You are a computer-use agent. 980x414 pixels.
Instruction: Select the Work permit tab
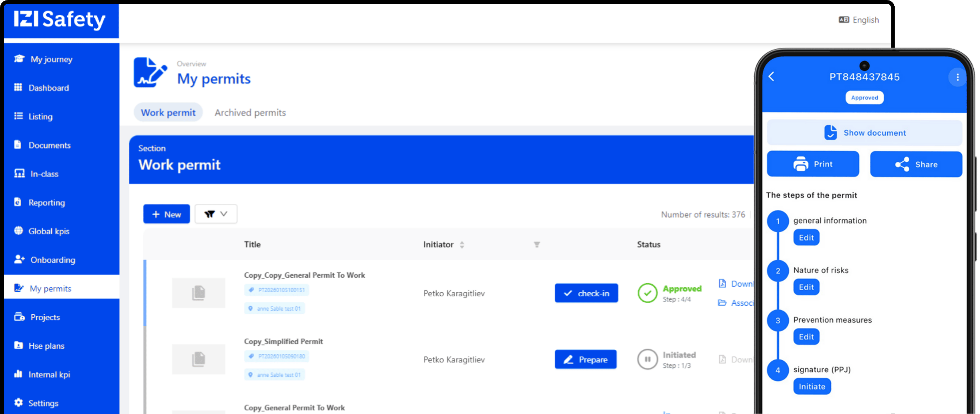coord(168,113)
